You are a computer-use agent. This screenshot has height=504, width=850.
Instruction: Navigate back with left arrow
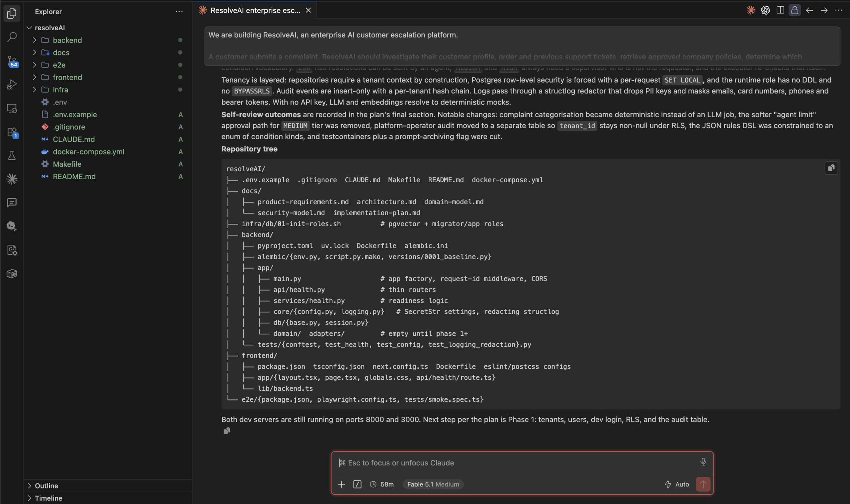click(x=809, y=10)
